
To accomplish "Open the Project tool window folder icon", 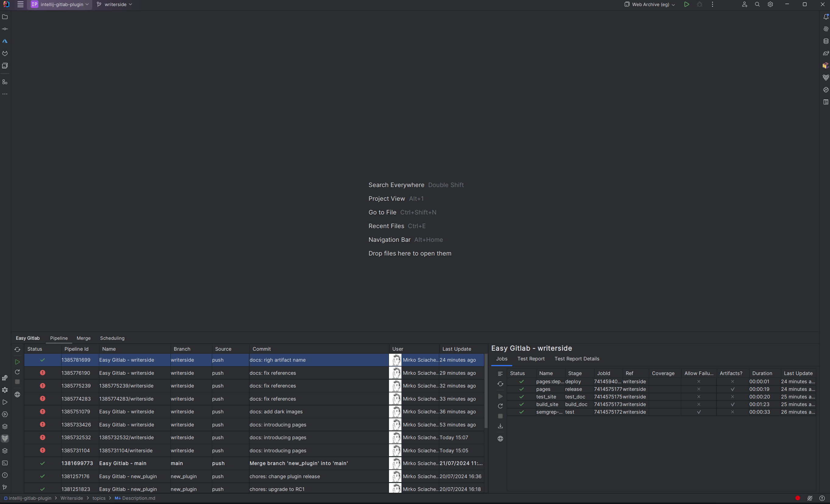I will [5, 17].
